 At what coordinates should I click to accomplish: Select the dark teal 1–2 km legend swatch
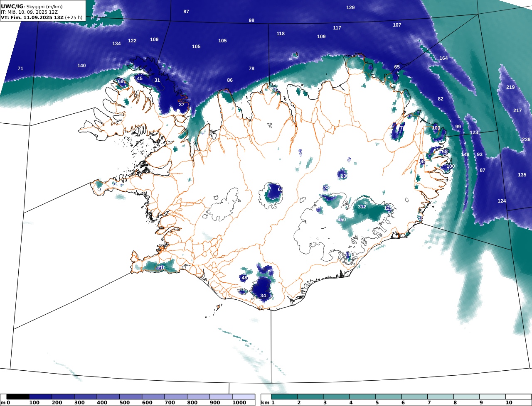point(285,397)
